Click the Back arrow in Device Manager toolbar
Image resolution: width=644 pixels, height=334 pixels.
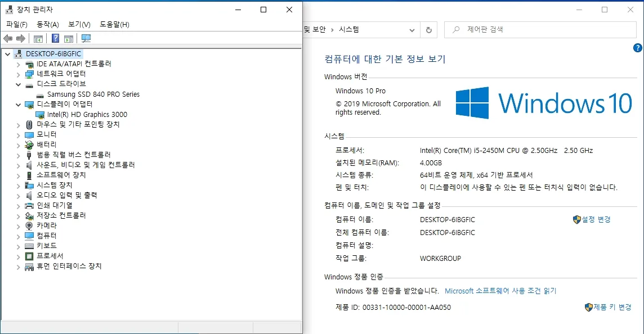[x=8, y=39]
